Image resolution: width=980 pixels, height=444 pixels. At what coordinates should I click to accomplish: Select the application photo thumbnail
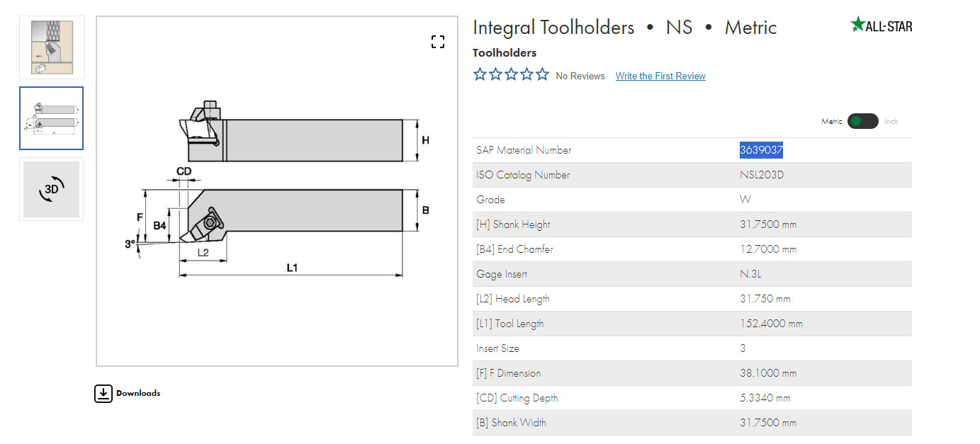[52, 47]
